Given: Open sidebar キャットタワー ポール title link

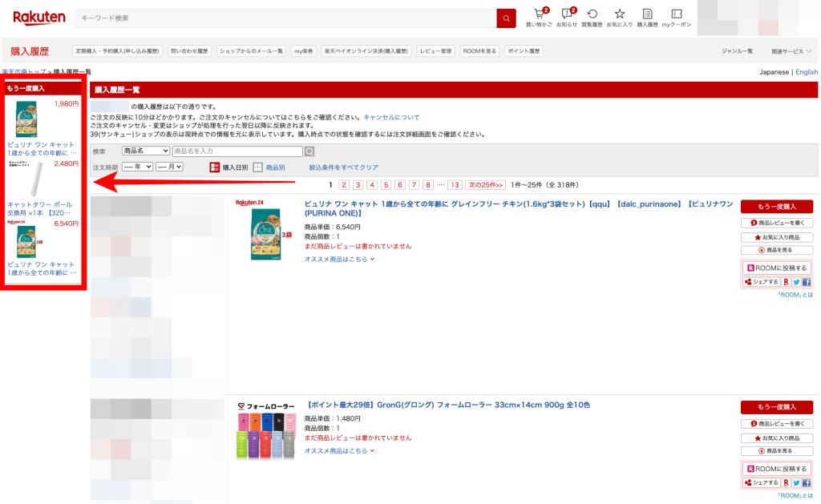Looking at the screenshot, I should pos(40,209).
